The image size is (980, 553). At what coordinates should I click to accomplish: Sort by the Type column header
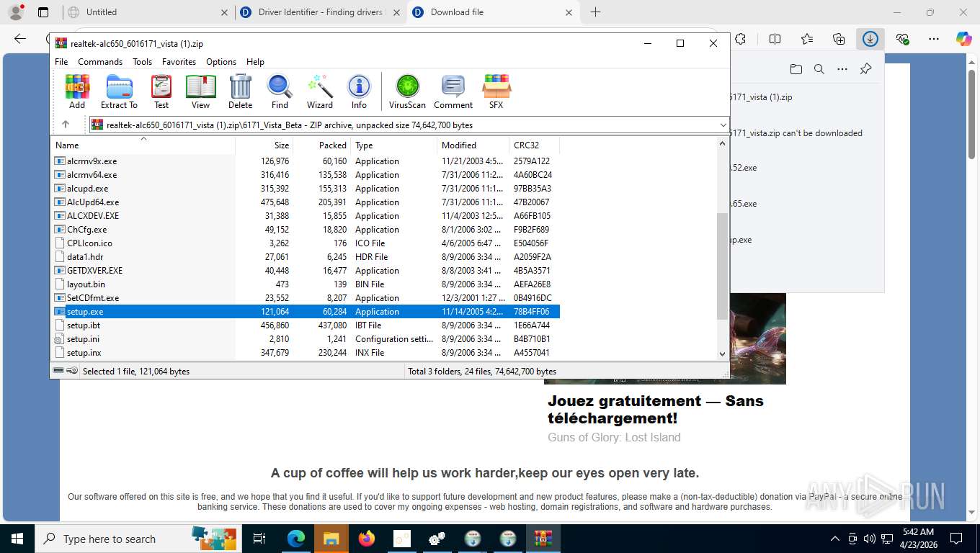394,145
